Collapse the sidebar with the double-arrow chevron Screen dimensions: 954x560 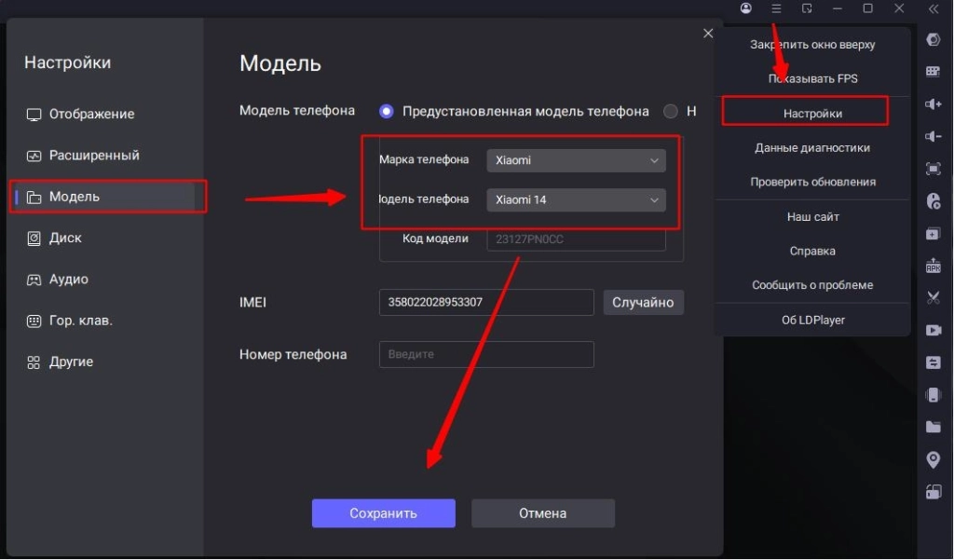[x=933, y=8]
